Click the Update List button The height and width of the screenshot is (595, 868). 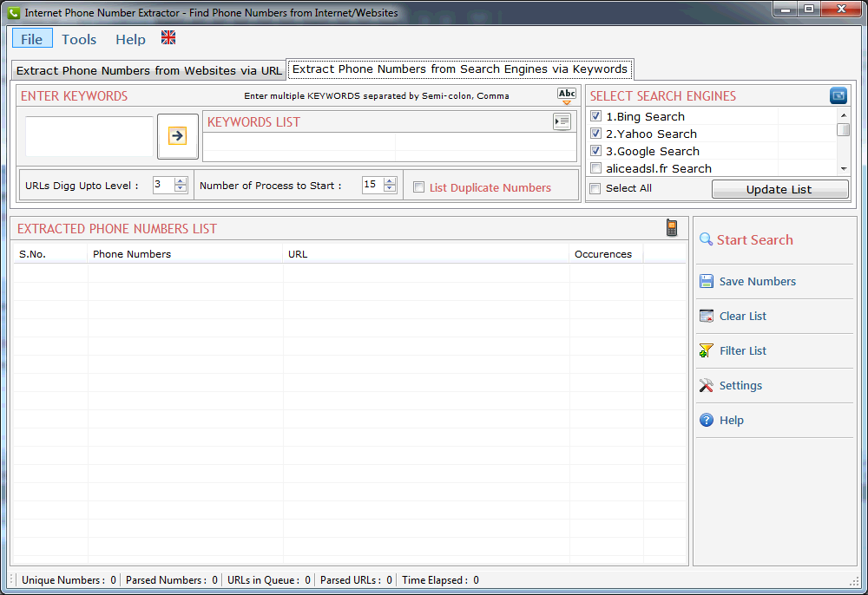pos(779,189)
